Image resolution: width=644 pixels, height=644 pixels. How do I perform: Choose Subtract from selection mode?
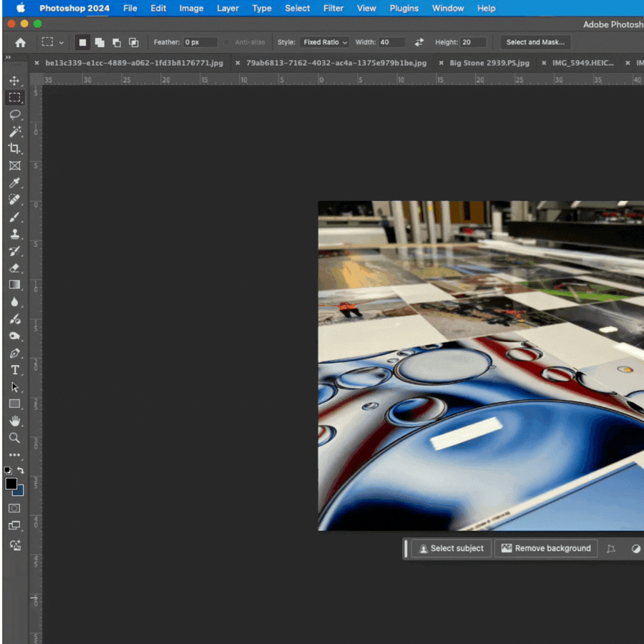tap(117, 42)
